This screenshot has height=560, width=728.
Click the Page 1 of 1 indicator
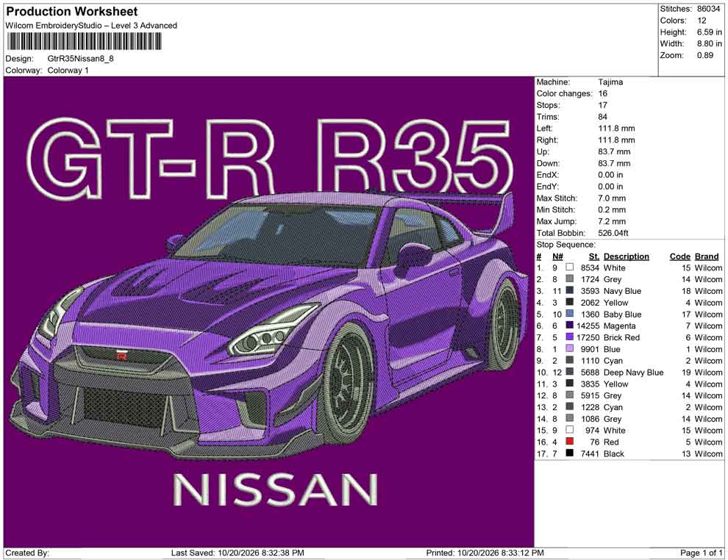click(701, 553)
